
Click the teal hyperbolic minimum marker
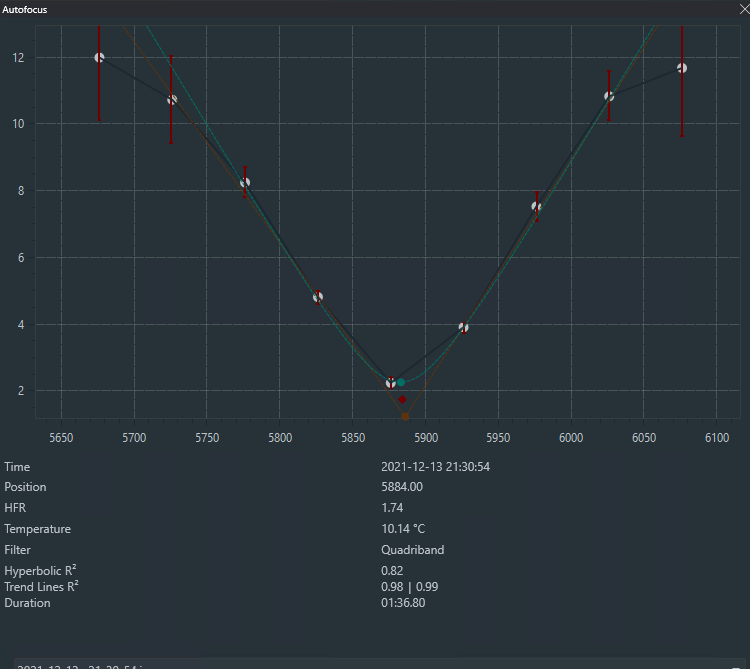pyautogui.click(x=402, y=383)
